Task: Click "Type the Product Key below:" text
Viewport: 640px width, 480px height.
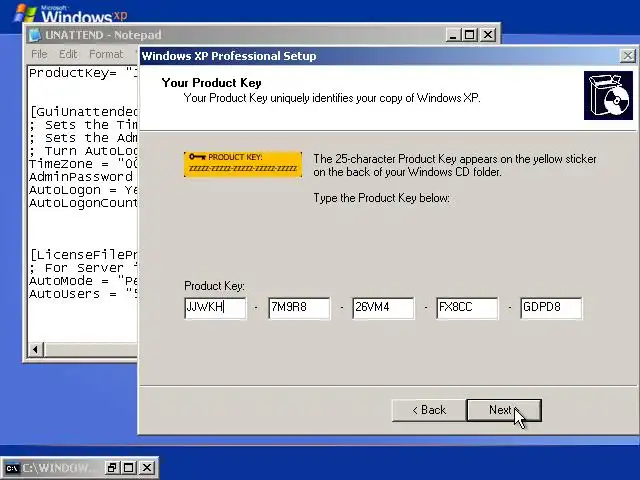Action: (382, 198)
